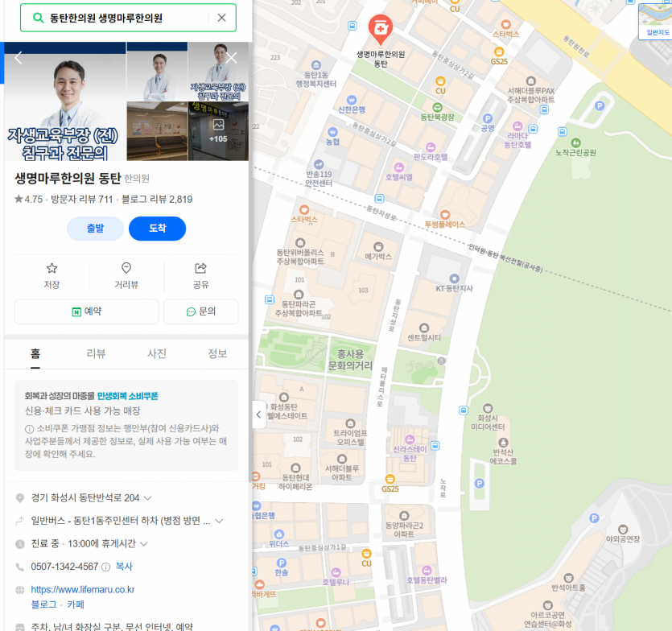Click the red clinic map marker
This screenshot has width=672, height=631.
(380, 31)
